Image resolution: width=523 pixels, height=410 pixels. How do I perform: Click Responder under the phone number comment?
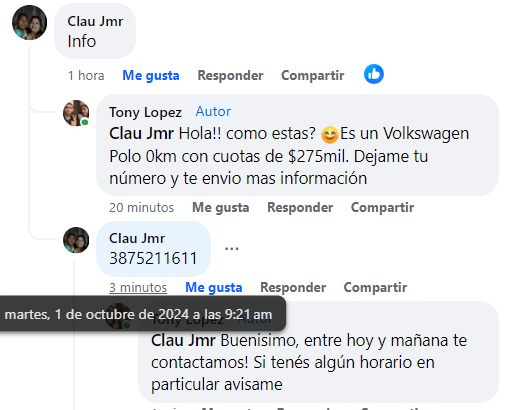[293, 287]
